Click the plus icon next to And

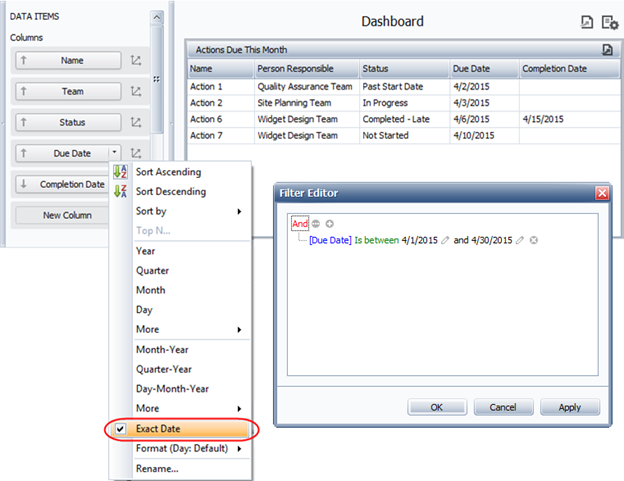pyautogui.click(x=329, y=224)
